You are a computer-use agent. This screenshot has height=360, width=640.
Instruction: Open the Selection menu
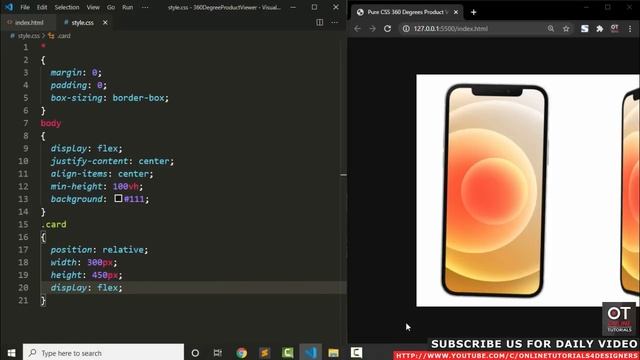coord(67,7)
